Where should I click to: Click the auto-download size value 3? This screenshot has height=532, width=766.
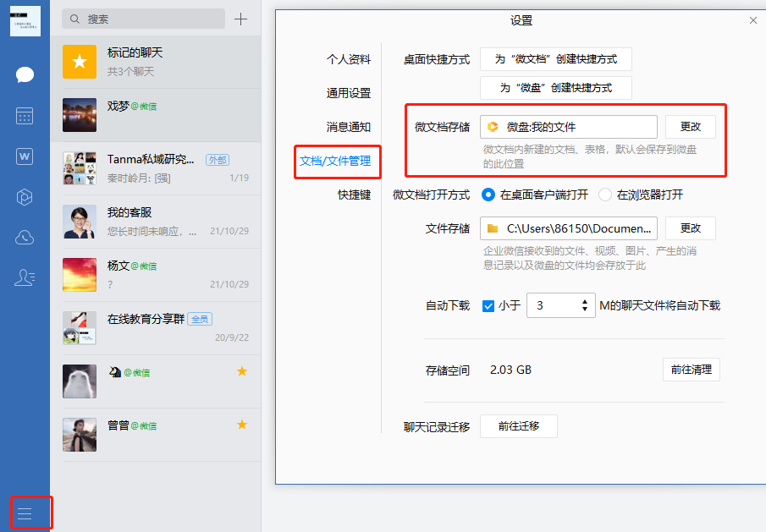[x=540, y=305]
